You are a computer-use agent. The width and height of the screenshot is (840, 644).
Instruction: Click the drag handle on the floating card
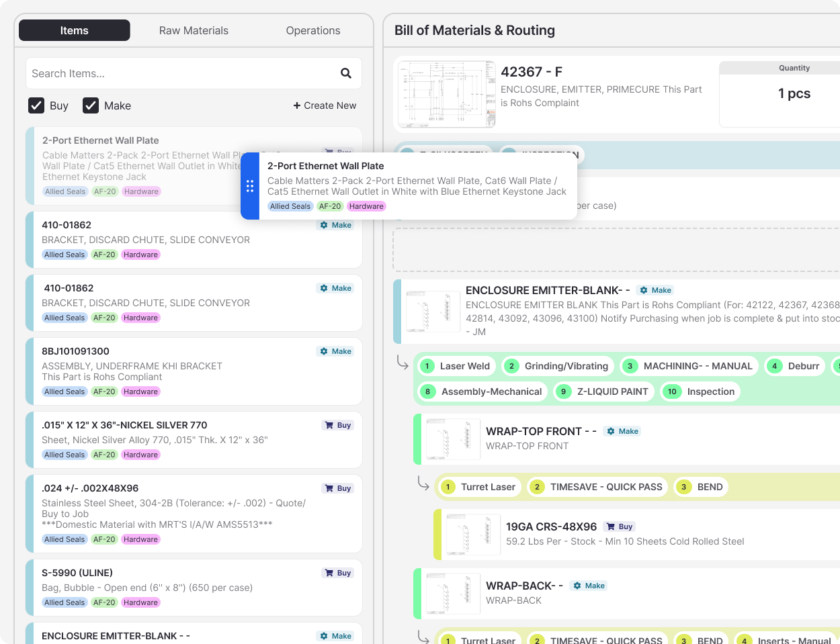tap(250, 186)
